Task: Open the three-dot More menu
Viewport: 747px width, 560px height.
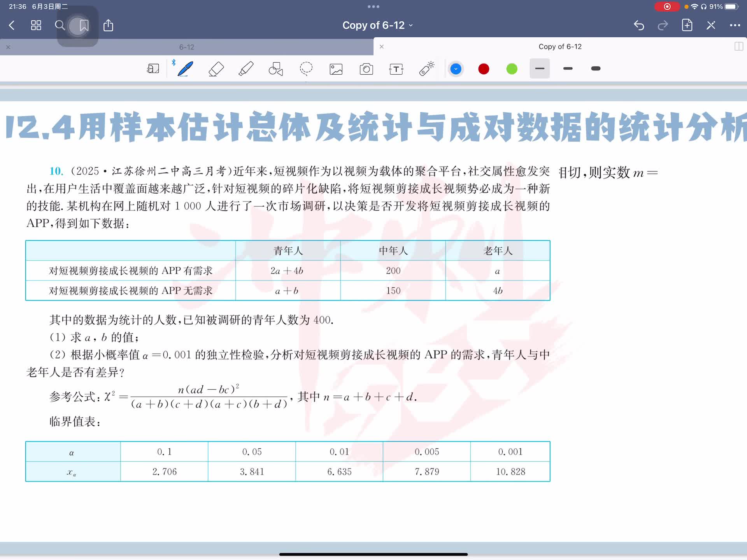Action: [735, 26]
